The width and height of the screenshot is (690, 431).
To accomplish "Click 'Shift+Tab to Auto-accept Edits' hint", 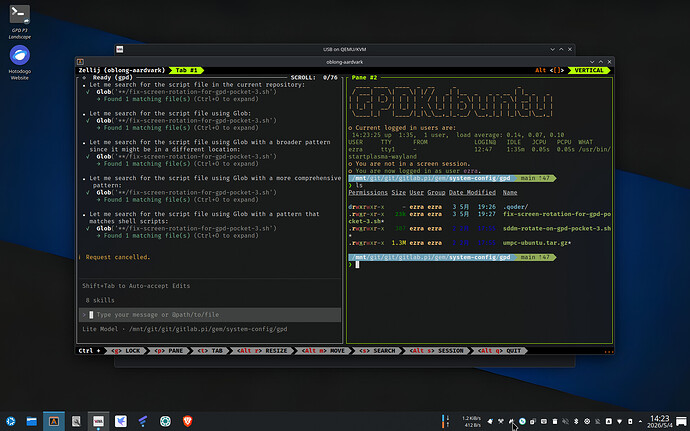I will [136, 286].
